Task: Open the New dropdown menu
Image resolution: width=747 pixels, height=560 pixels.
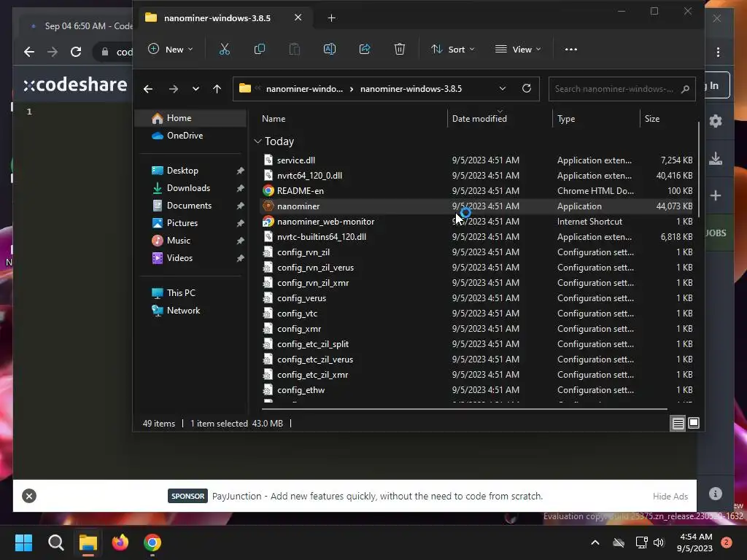Action: [x=171, y=49]
